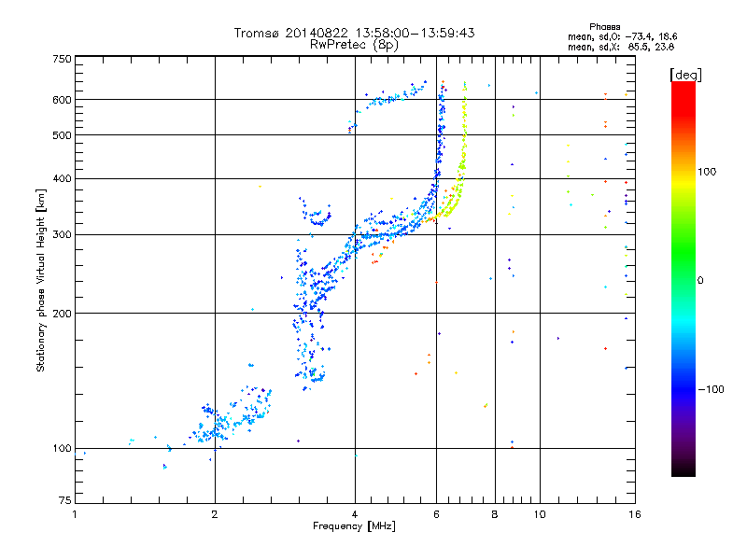Image resolution: width=747 pixels, height=560 pixels.
Task: Click the '600' tick label on the height axis
Action: [x=62, y=100]
